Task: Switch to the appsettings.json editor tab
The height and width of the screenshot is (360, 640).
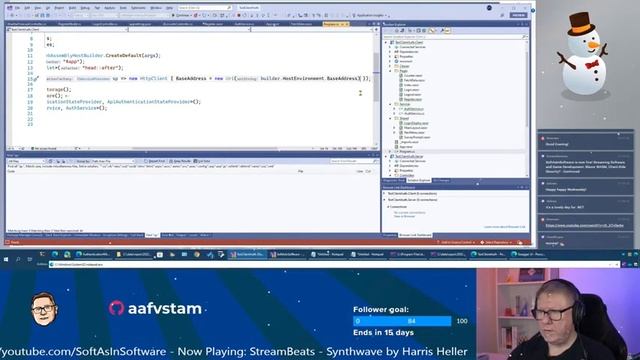Action: [140, 24]
